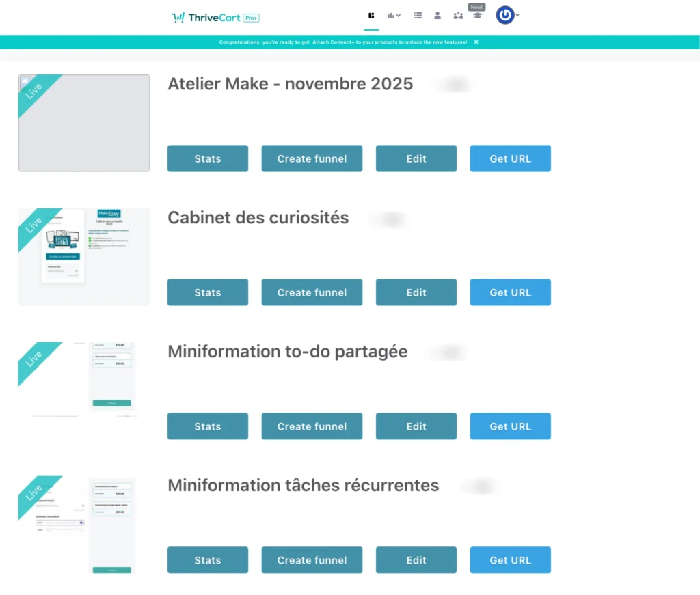The image size is (700, 595).
Task: Click the blue power account icon
Action: click(504, 15)
